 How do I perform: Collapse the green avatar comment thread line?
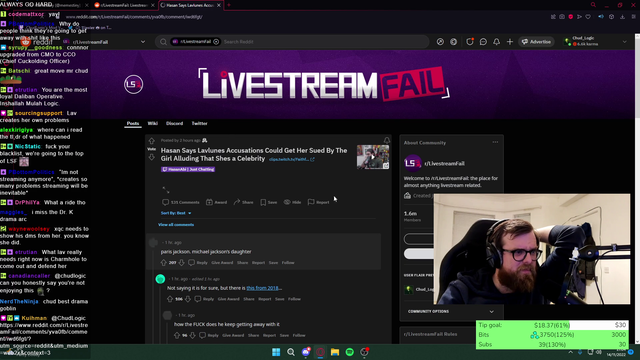(x=160, y=314)
